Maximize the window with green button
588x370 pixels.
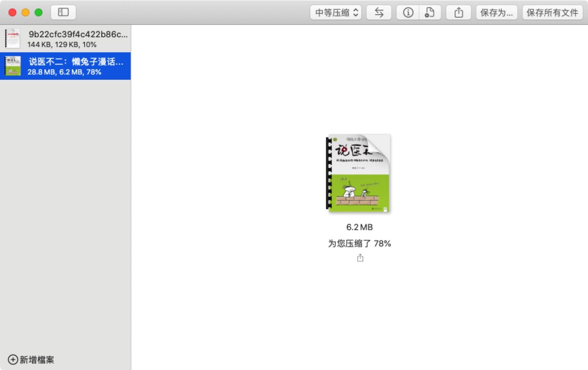click(x=39, y=12)
